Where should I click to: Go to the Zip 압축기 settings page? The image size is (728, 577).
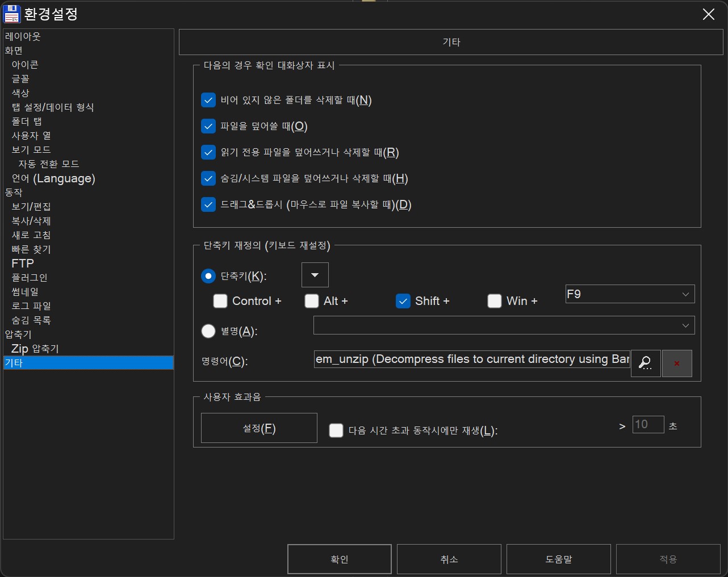[35, 349]
